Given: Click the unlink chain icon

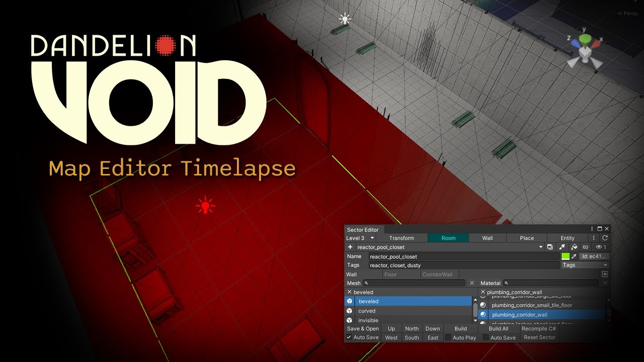Looking at the screenshot, I should [586, 247].
